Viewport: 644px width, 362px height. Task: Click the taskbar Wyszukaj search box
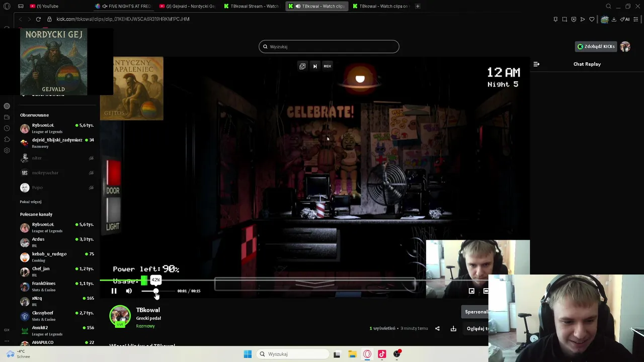(293, 354)
